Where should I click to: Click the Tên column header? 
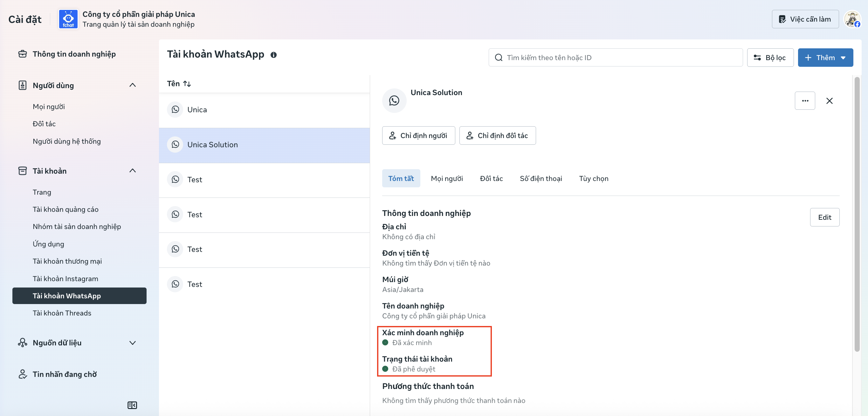[x=173, y=84]
